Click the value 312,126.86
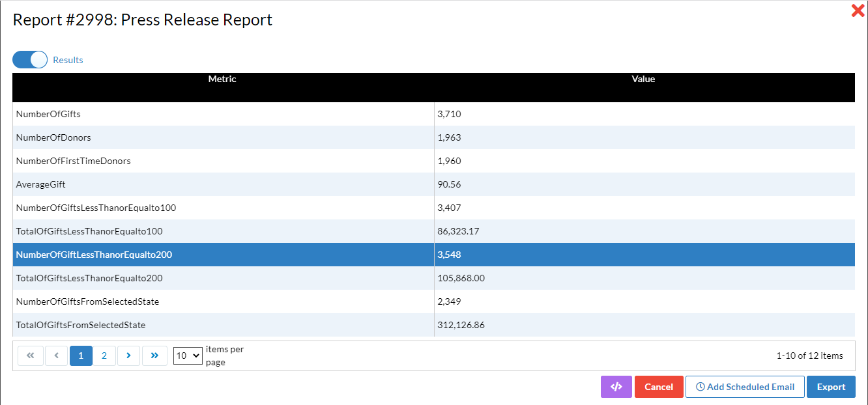 point(461,325)
